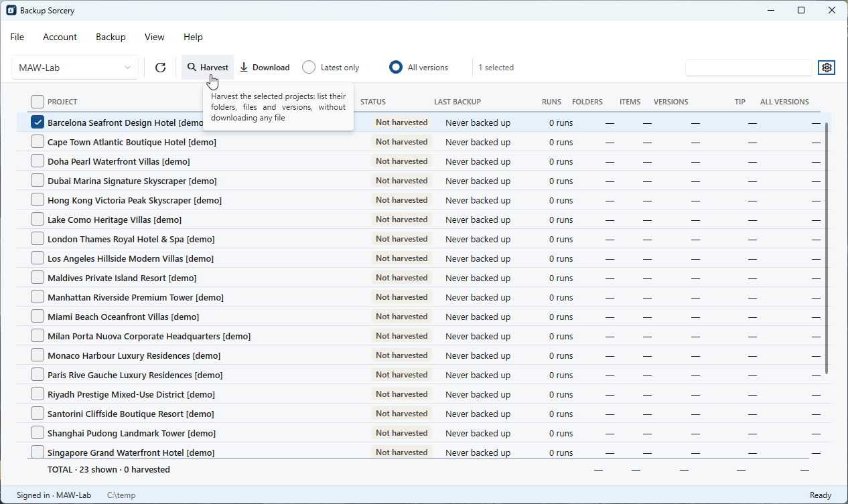Open settings with the gear icon
This screenshot has width=848, height=504.
click(827, 68)
